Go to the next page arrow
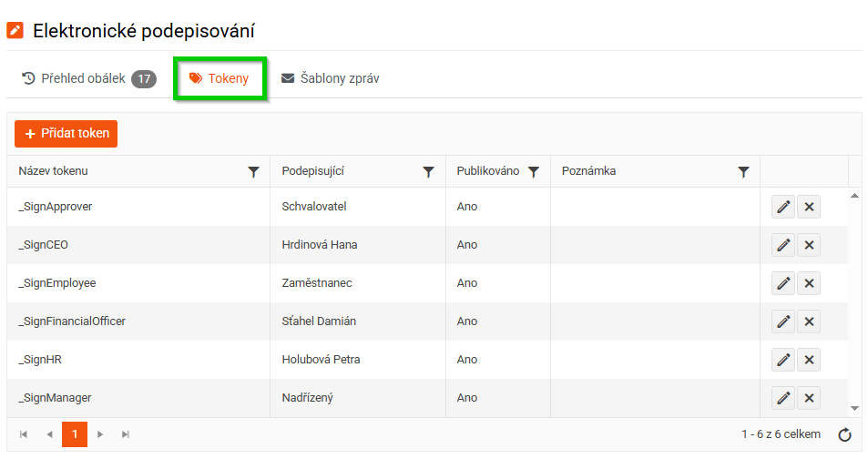The height and width of the screenshot is (459, 868). coord(100,434)
